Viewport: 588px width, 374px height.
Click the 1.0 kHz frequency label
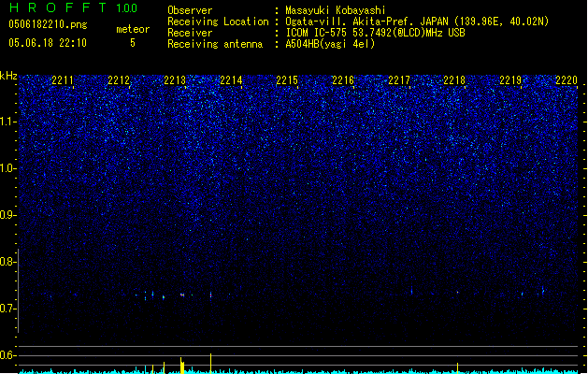(x=7, y=168)
